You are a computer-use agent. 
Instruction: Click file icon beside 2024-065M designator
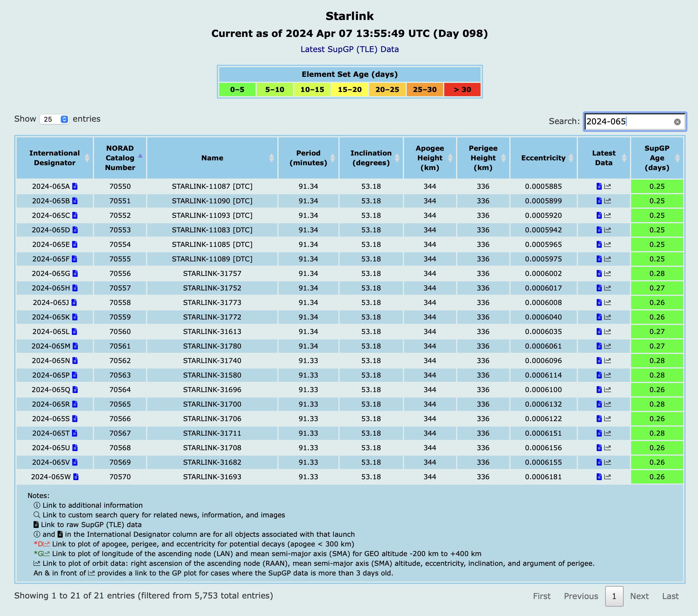click(x=76, y=346)
